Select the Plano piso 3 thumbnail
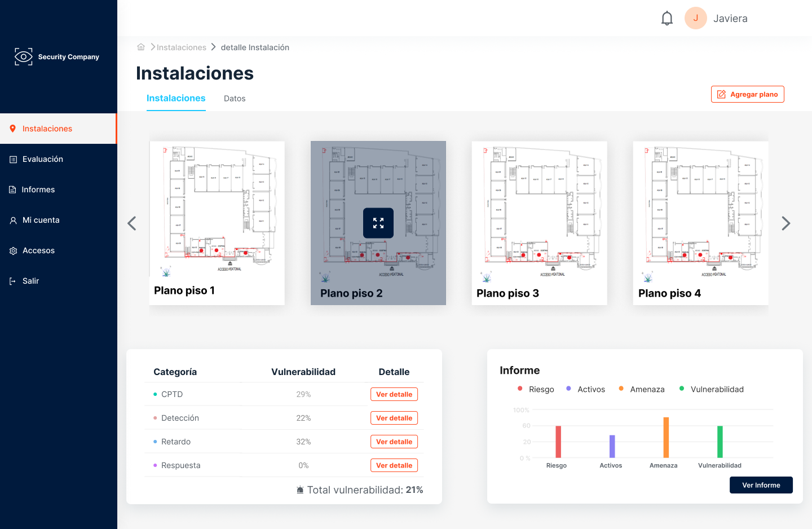Screen dimensions: 812x529 (x=540, y=223)
